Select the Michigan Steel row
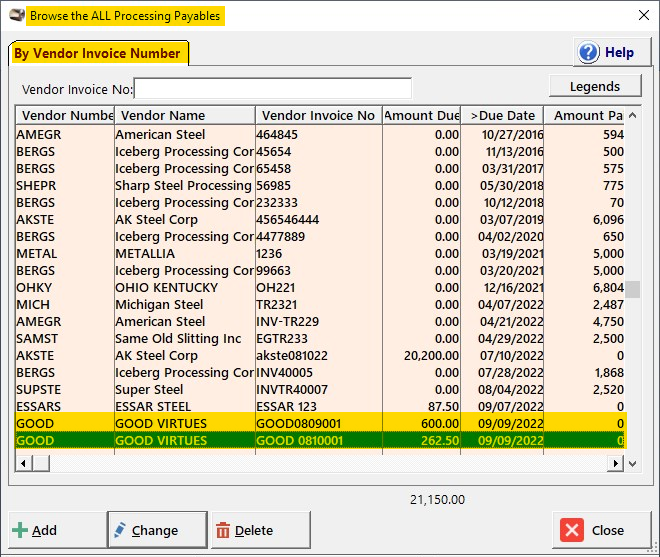 click(320, 305)
